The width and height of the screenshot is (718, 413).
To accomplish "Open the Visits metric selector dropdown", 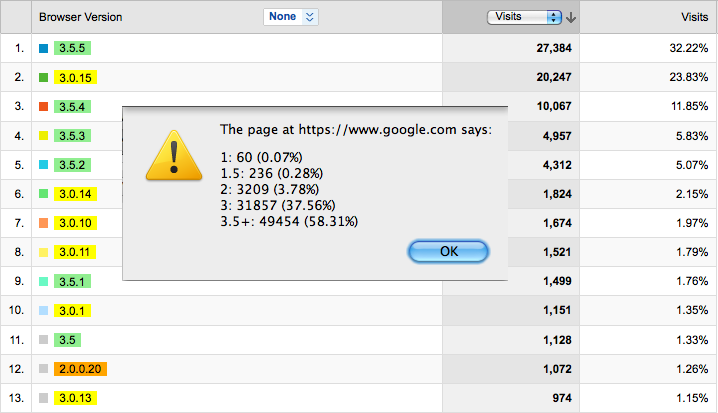I will (524, 17).
